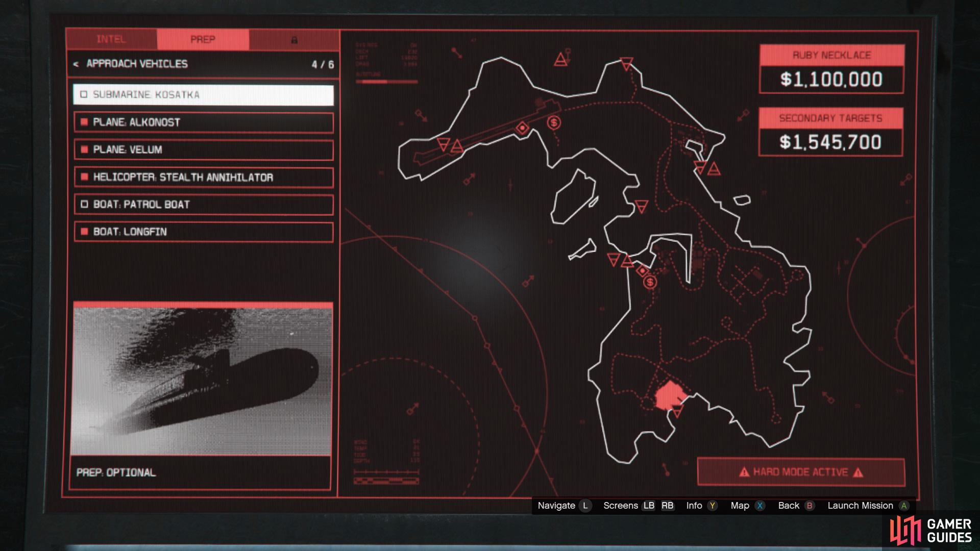980x551 pixels.
Task: Click the triangle marker with flag at top
Action: tap(561, 59)
